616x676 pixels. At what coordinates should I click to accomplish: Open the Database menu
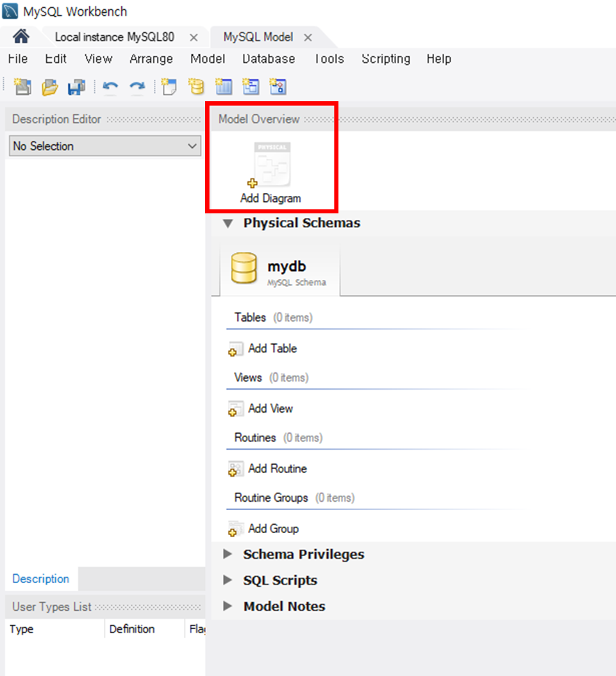coord(269,59)
